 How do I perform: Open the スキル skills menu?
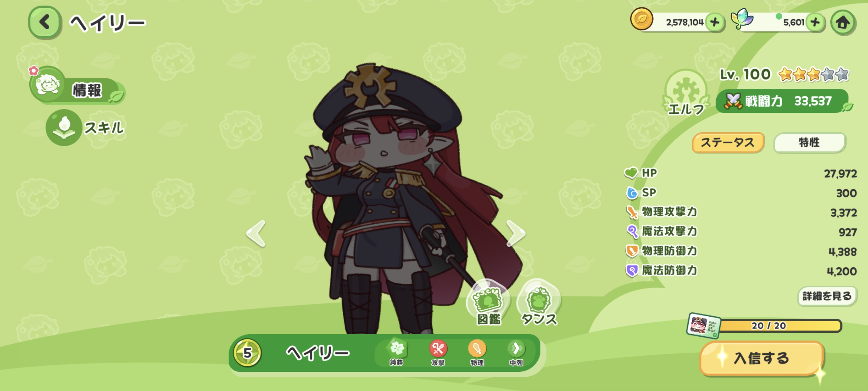85,128
